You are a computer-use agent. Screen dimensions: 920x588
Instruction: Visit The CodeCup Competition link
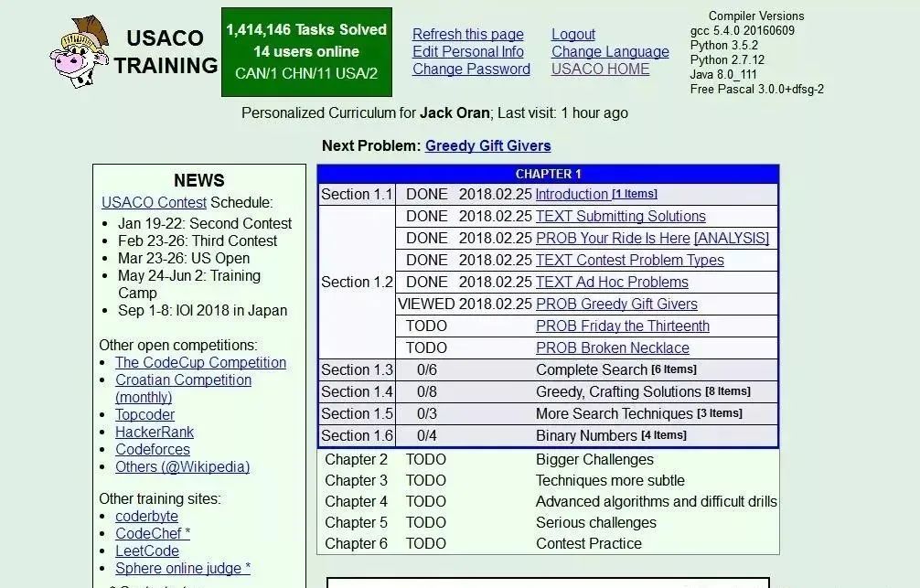[x=200, y=363]
